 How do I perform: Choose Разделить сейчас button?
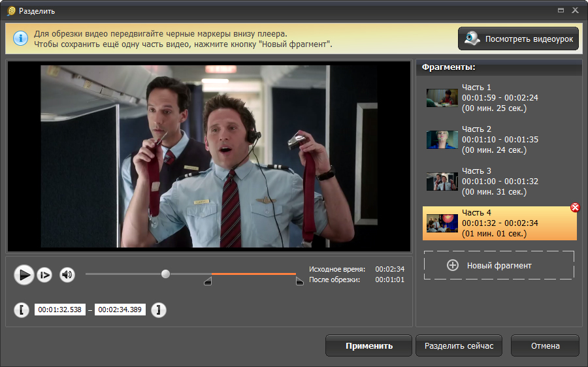(x=459, y=345)
